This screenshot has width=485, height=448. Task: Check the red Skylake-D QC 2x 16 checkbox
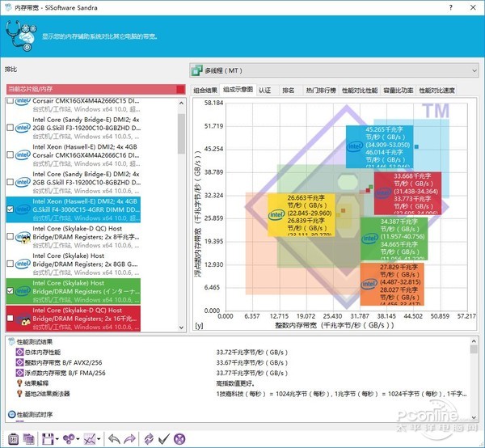(x=11, y=318)
